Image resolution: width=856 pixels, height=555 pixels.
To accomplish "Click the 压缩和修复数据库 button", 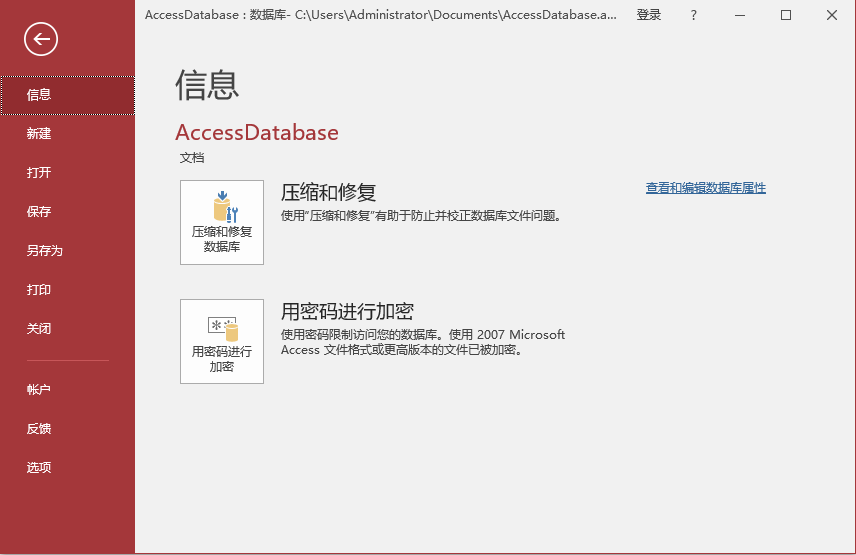I will 222,222.
